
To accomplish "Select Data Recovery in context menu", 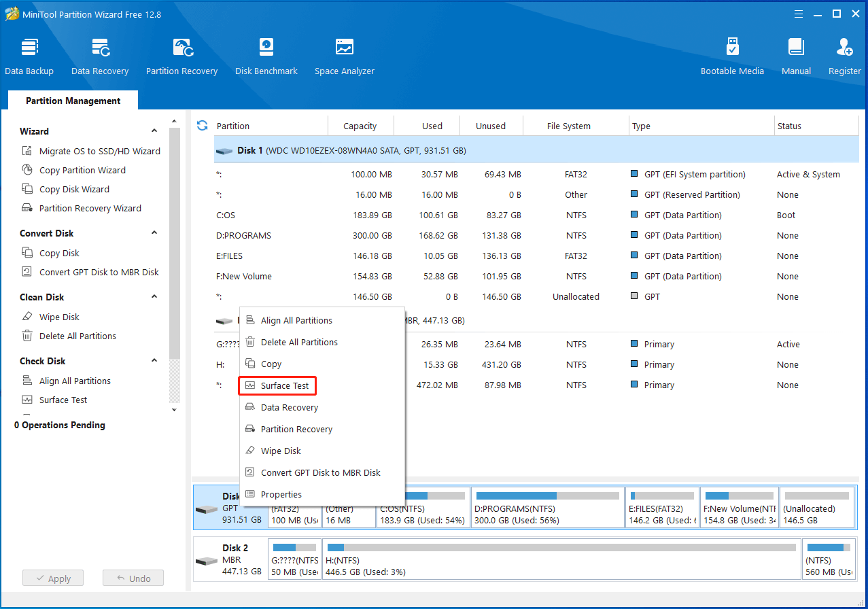I will [x=322, y=407].
